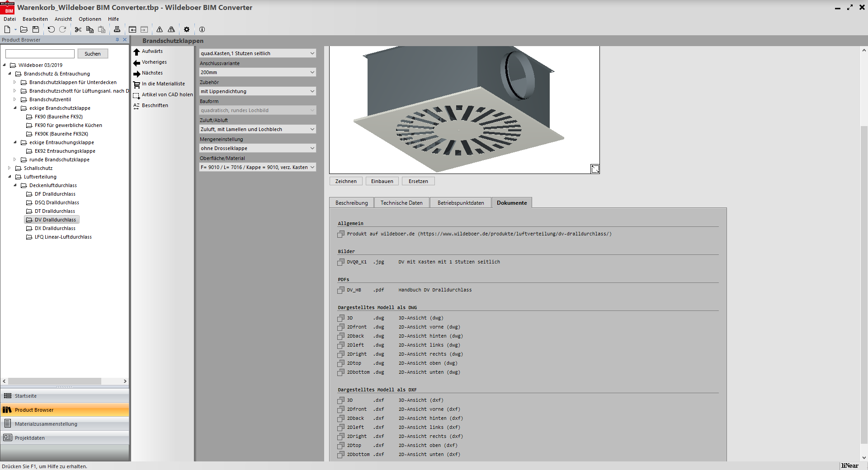Collapse eckige Brandschutzklappe node
Screen dimensions: 868x470
pos(15,108)
